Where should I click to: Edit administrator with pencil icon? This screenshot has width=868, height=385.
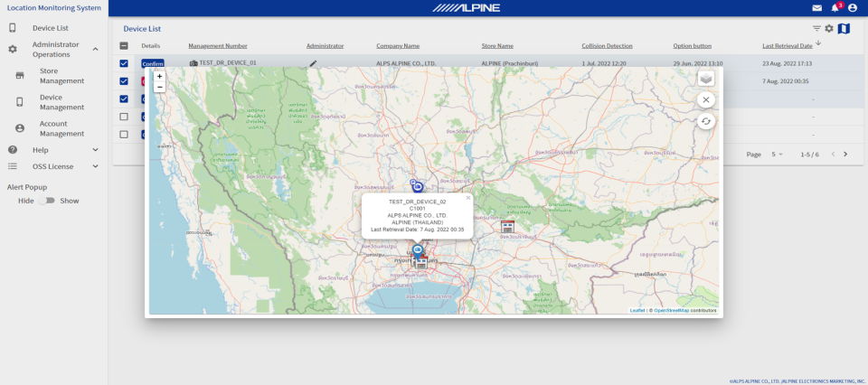[x=314, y=63]
